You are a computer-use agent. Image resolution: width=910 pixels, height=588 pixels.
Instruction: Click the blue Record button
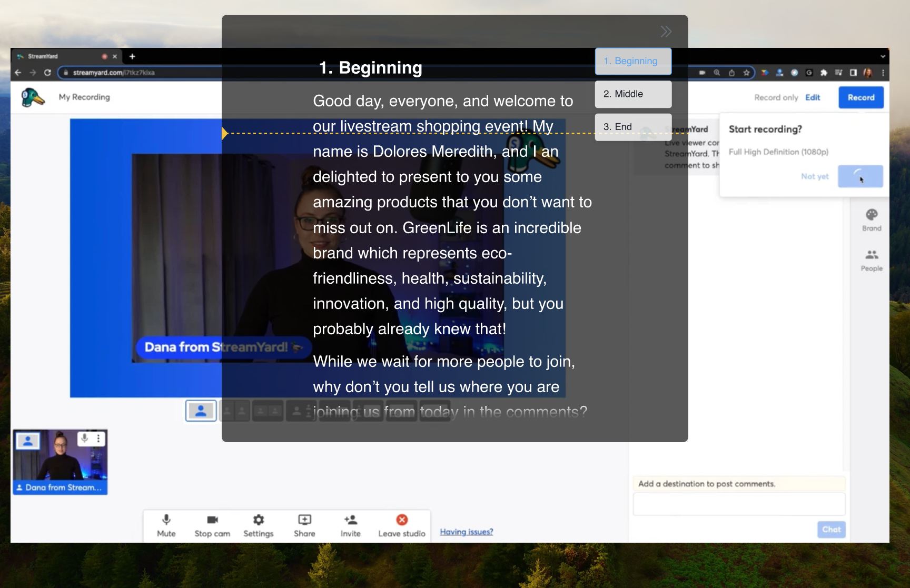(861, 97)
